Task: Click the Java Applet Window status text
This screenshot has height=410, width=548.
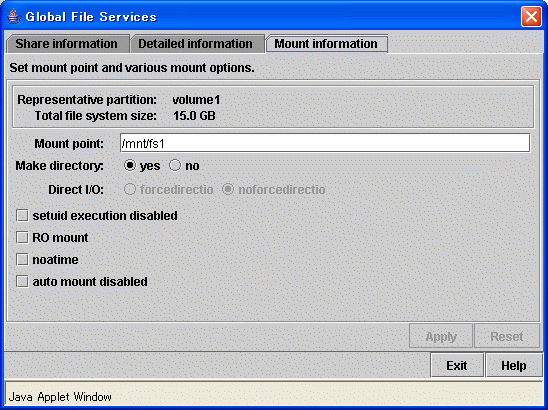Action: (60, 397)
